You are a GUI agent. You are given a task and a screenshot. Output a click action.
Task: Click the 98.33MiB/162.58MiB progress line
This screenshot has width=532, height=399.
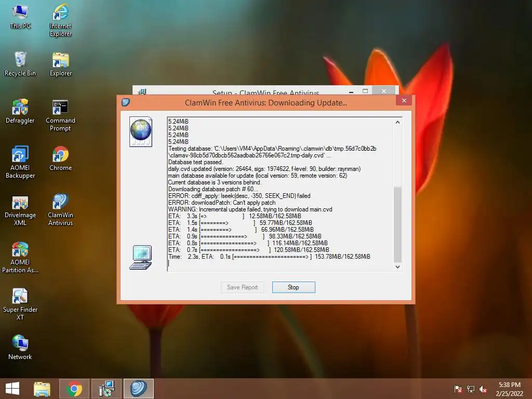pos(245,236)
